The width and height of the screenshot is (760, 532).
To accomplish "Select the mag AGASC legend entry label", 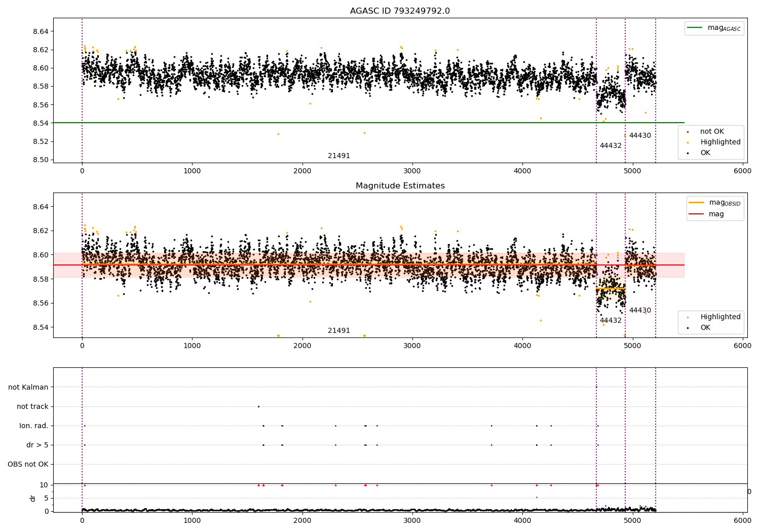I will (724, 28).
